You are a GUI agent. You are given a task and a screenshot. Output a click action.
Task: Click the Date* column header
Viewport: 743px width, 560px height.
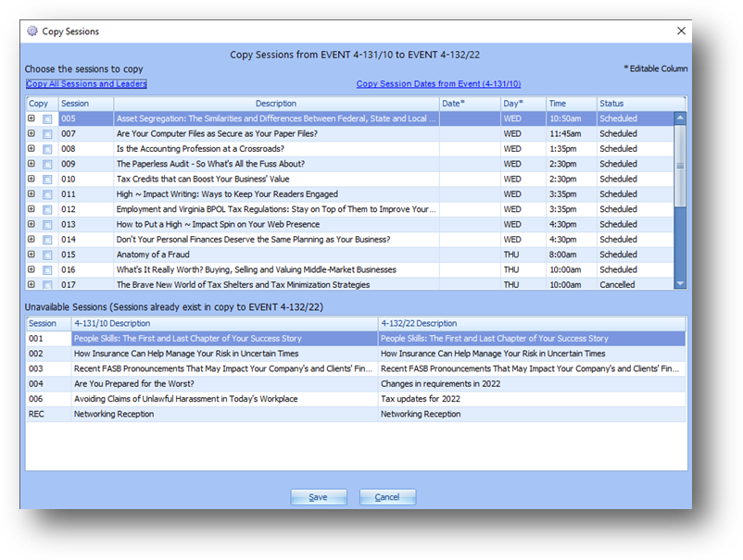click(x=470, y=104)
